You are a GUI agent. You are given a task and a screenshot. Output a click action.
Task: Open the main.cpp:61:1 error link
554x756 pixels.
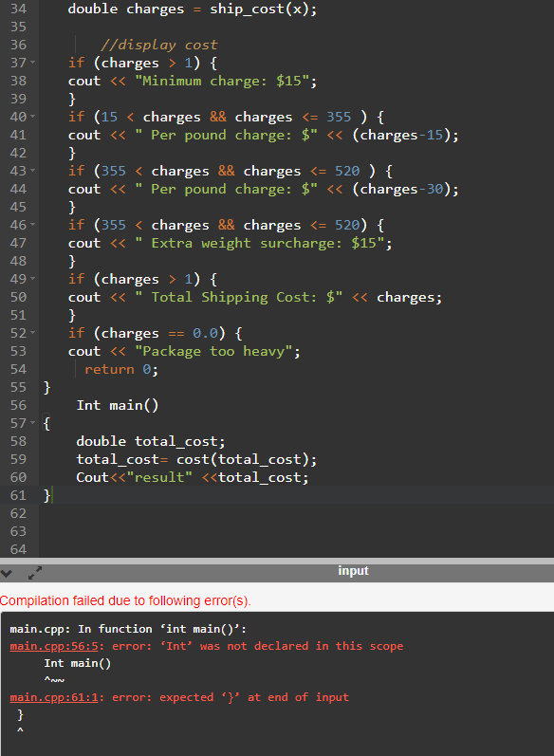click(x=54, y=697)
